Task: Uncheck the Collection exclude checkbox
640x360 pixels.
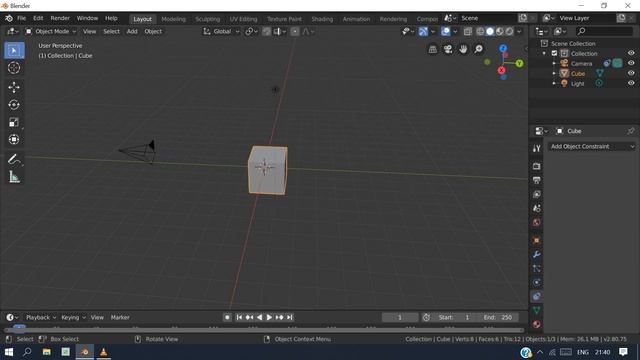Action: [554, 53]
